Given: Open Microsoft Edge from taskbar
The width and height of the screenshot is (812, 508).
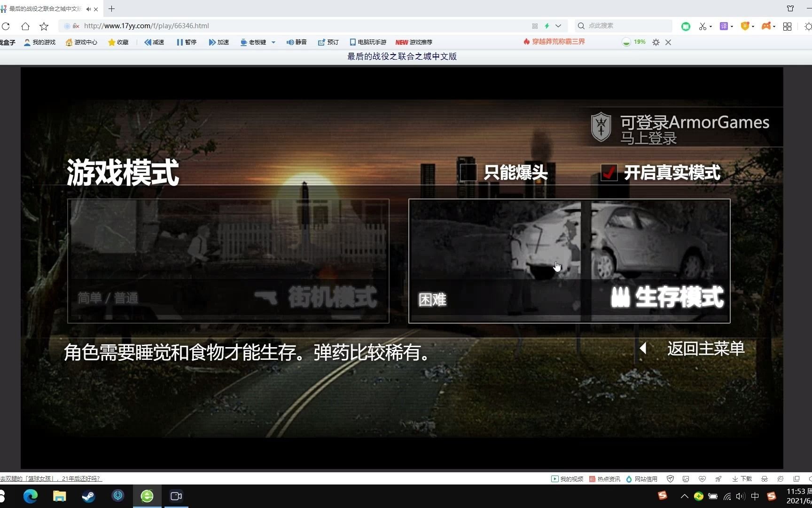Looking at the screenshot, I should click(31, 496).
